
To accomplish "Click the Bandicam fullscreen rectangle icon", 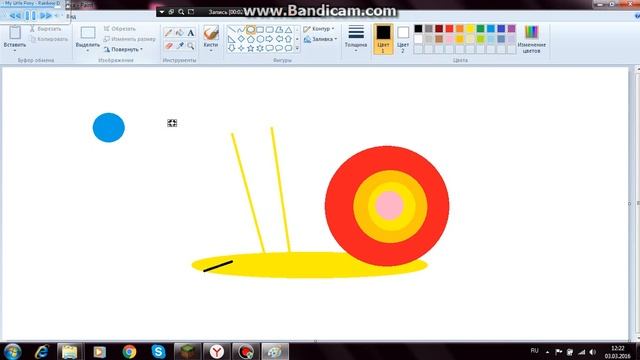I will 191,12.
